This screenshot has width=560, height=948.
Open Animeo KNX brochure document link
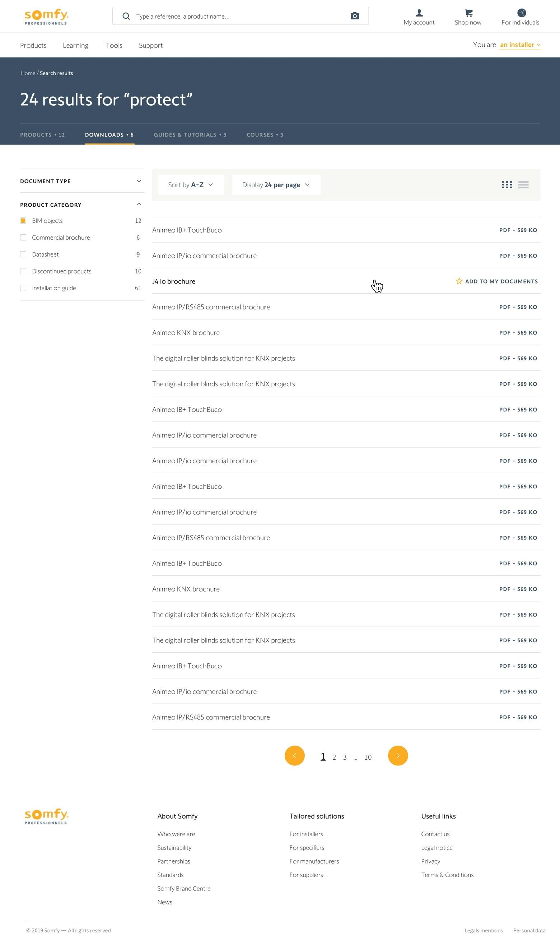(x=186, y=333)
